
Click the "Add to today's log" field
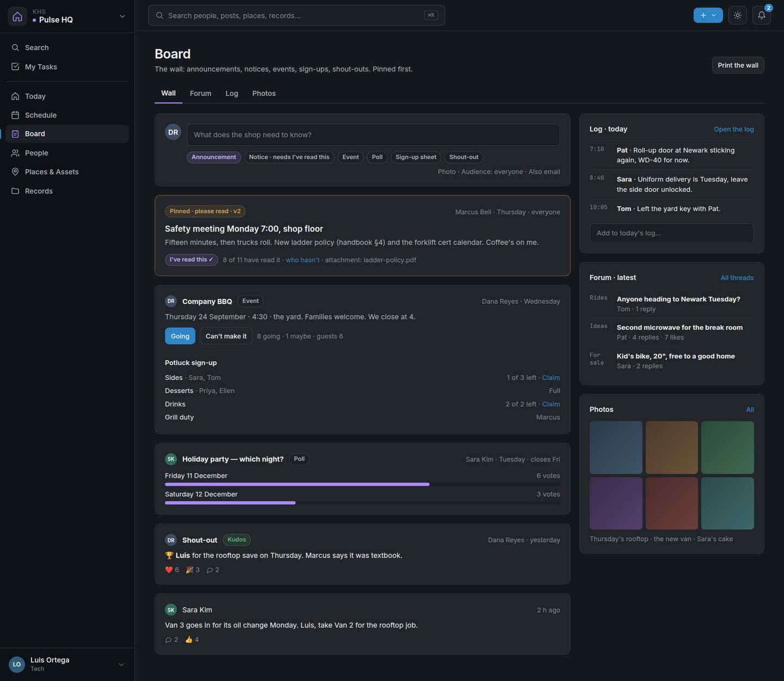tap(671, 233)
